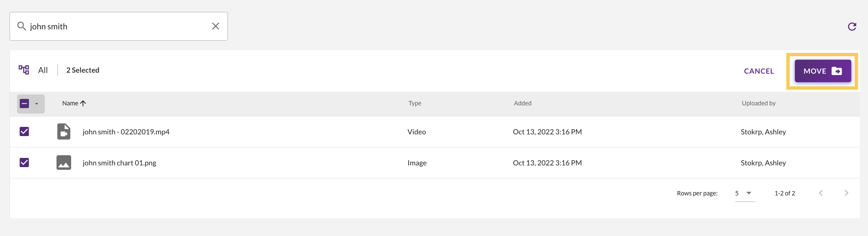Refresh the file list
The height and width of the screenshot is (236, 868).
click(x=852, y=27)
